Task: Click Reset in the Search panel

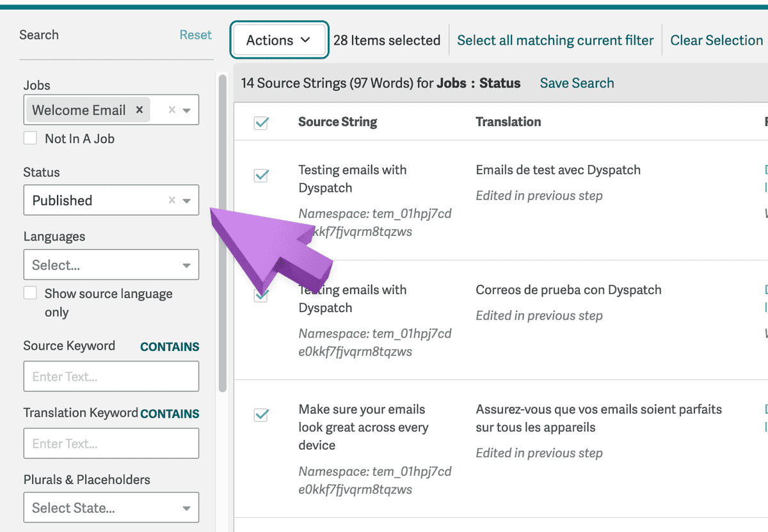Action: pos(195,35)
